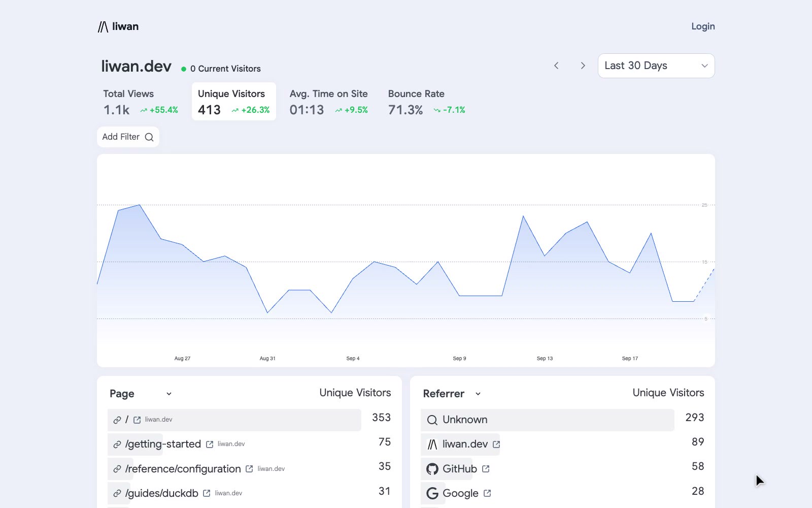Open Google referrer external link icon
Image resolution: width=812 pixels, height=508 pixels.
coord(487,493)
